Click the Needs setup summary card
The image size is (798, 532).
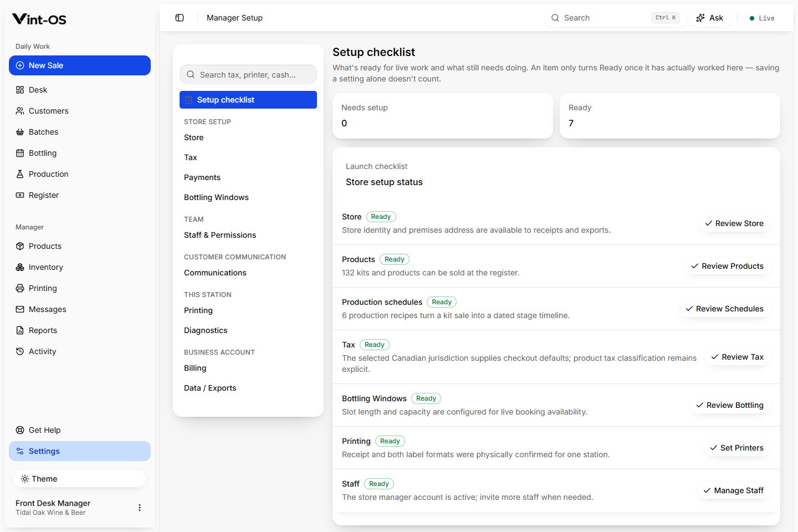tap(443, 116)
